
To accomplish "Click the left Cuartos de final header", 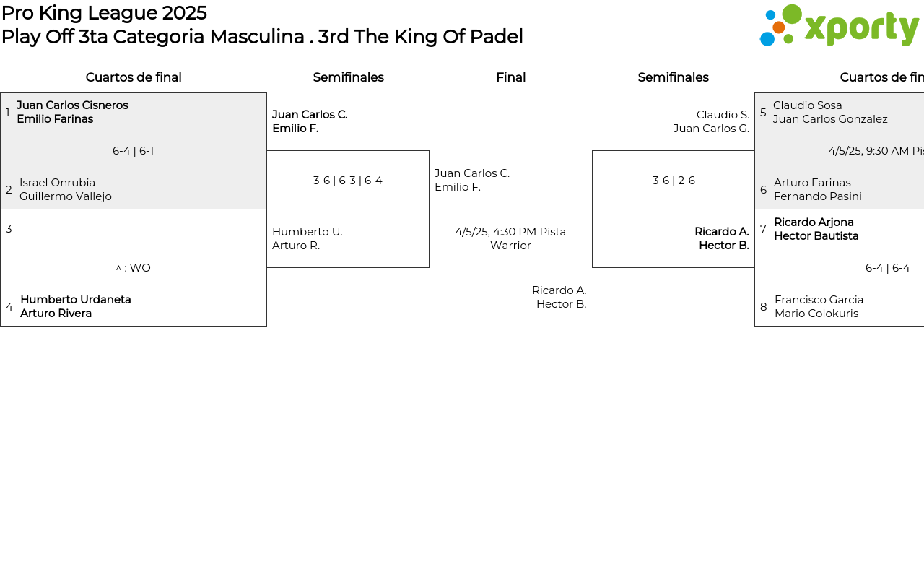I will point(134,77).
